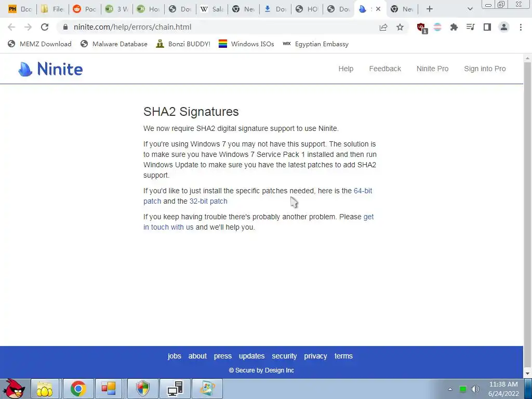Switch to the PH 'Dco' tab
Image resolution: width=532 pixels, height=399 pixels.
pyautogui.click(x=20, y=9)
